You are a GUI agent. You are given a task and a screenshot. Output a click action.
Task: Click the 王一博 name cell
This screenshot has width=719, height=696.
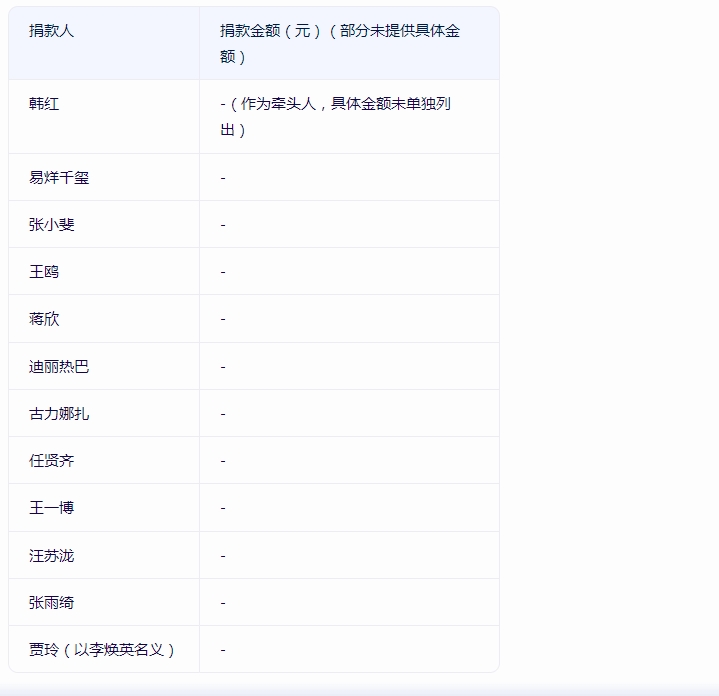point(52,508)
